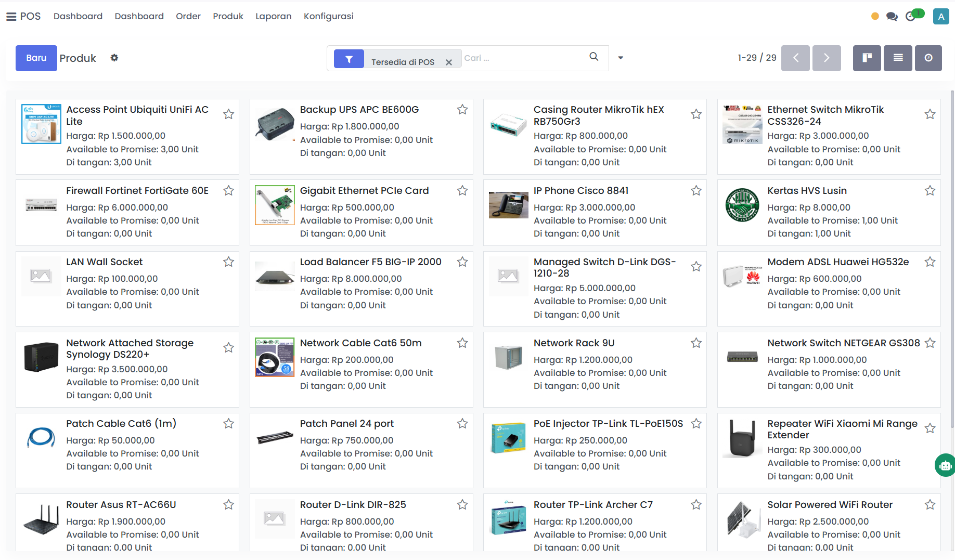This screenshot has width=955, height=560.
Task: Open IP Phone Cisco 8841 image
Action: pos(509,205)
